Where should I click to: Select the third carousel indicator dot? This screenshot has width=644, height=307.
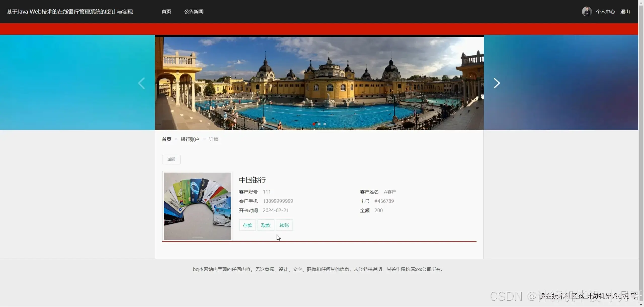(325, 124)
